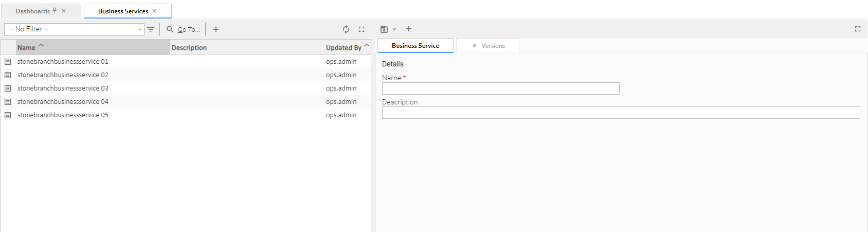Refresh the Business Services list
The height and width of the screenshot is (232, 868).
346,29
